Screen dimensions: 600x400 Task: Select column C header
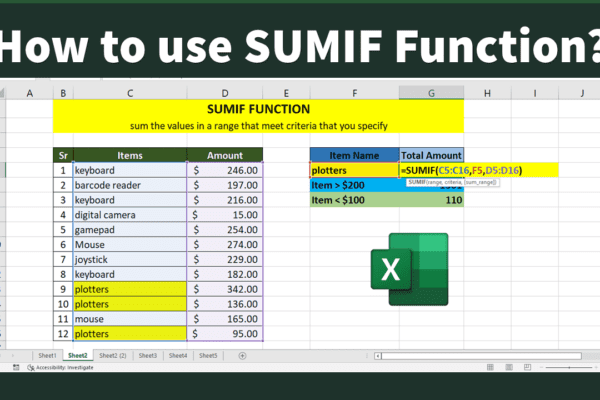(x=130, y=93)
